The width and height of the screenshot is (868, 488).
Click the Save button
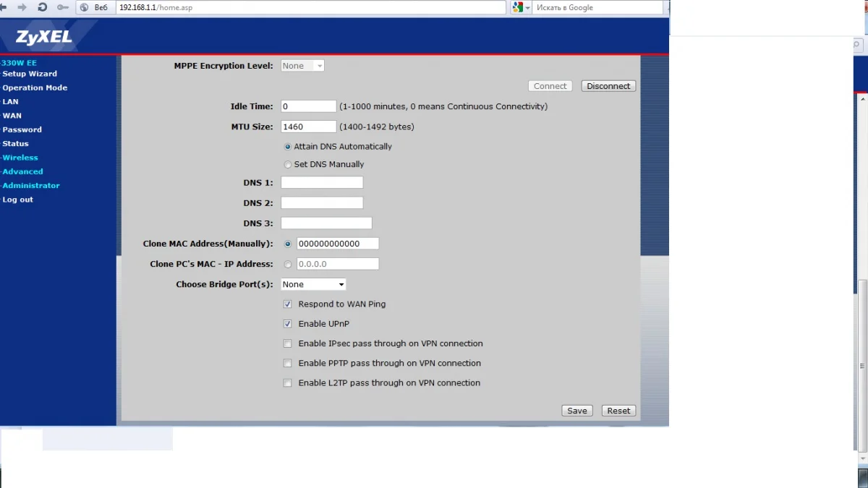(x=577, y=411)
